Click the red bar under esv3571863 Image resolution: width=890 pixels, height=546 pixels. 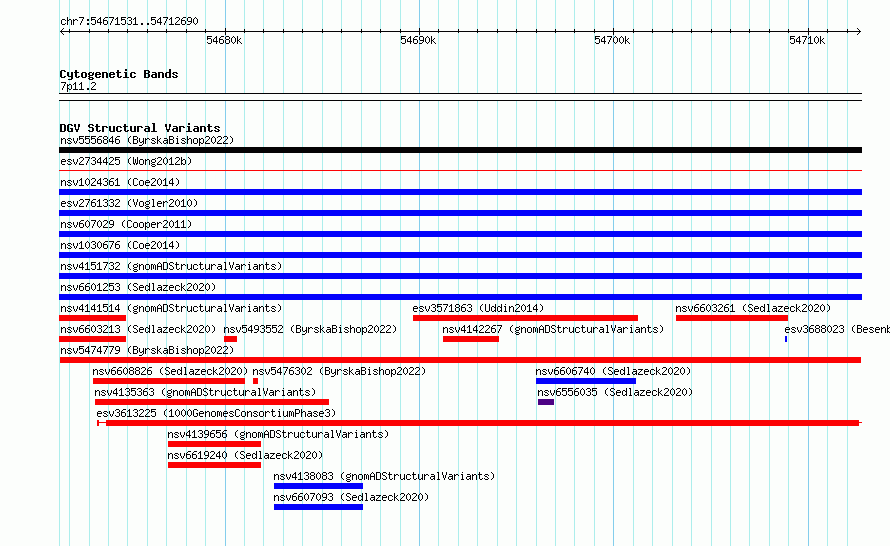(525, 318)
